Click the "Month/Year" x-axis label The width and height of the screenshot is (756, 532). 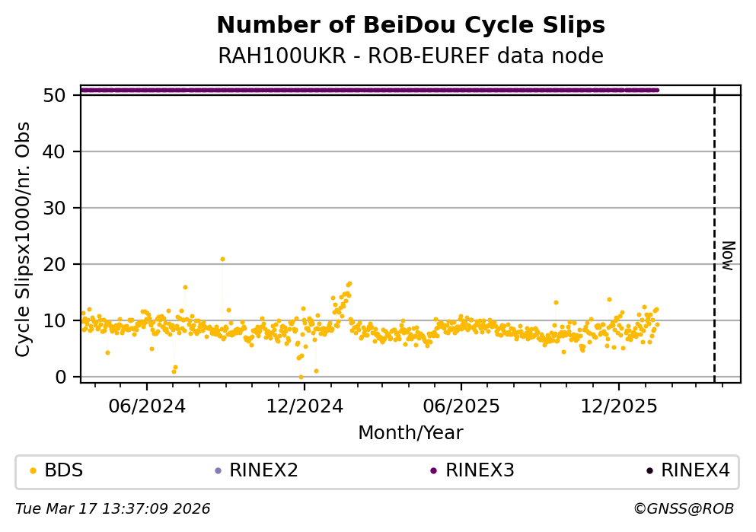click(410, 433)
